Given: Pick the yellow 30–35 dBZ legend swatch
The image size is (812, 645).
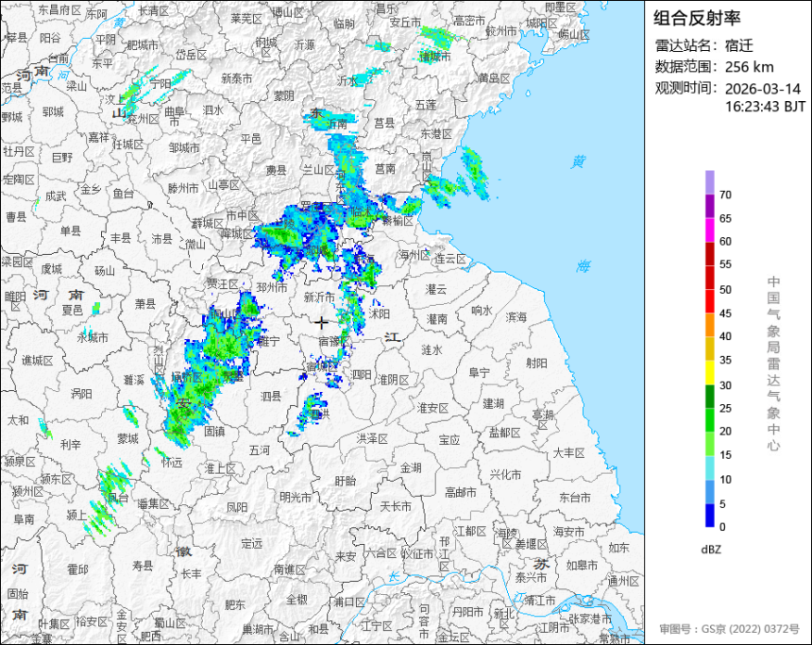Looking at the screenshot, I should pos(709,372).
